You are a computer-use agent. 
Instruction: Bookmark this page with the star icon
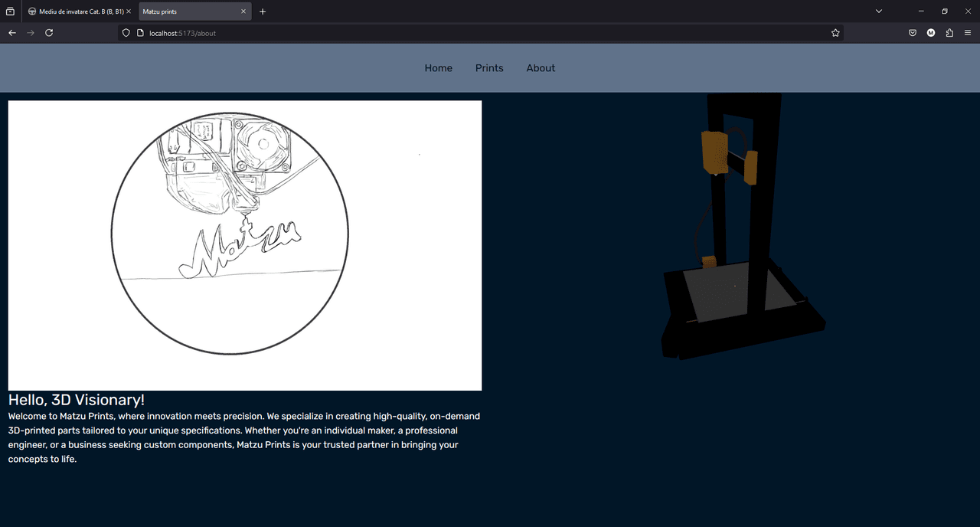[x=835, y=33]
